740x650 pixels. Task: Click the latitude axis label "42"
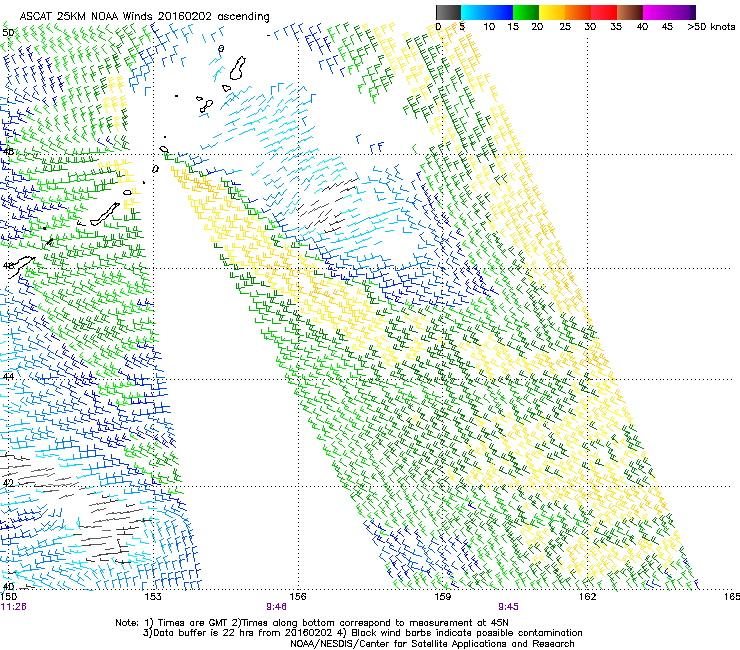click(x=8, y=483)
